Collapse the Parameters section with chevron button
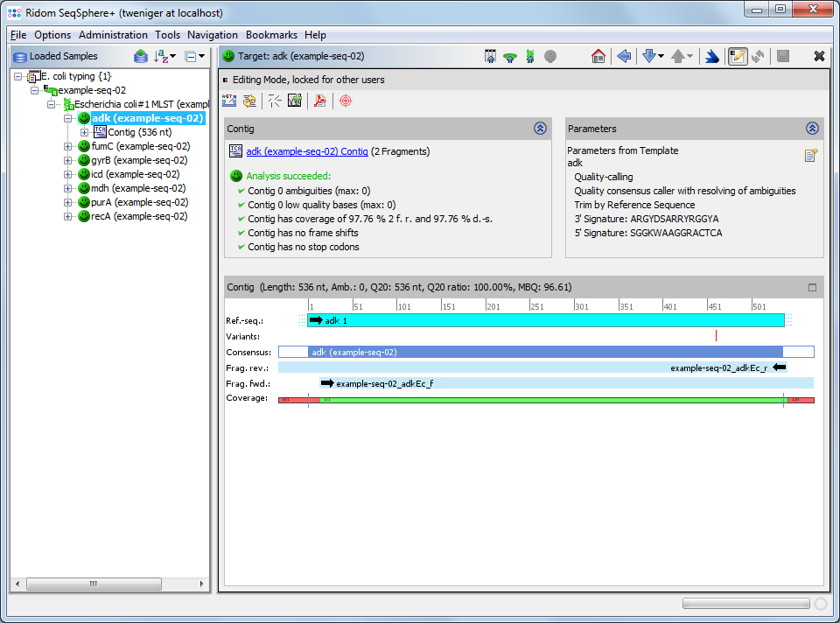 pyautogui.click(x=812, y=129)
